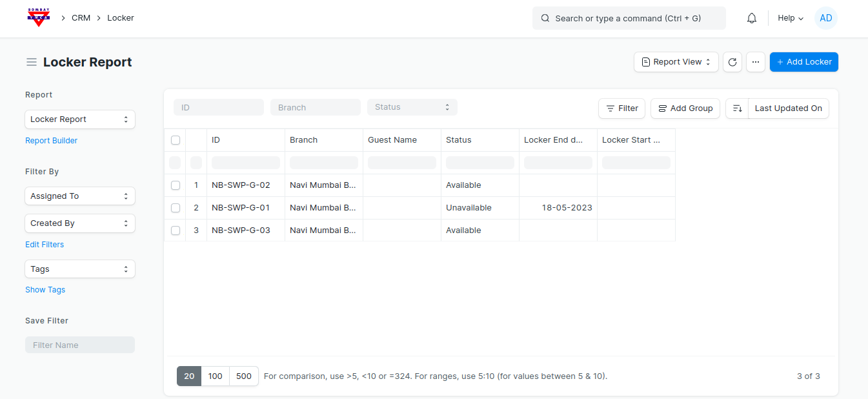The width and height of the screenshot is (868, 399).
Task: Expand the Assigned To filter dropdown
Action: pyautogui.click(x=79, y=196)
